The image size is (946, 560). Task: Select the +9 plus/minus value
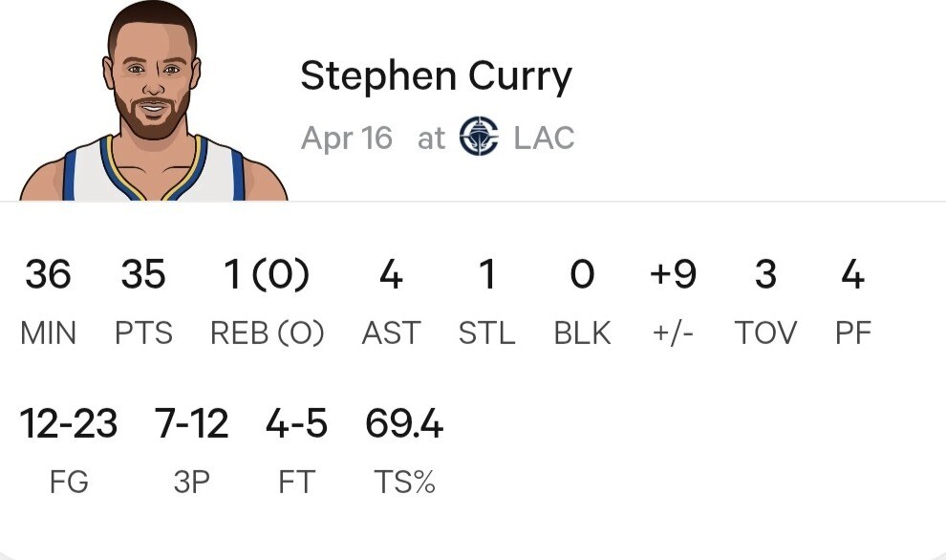tap(673, 275)
